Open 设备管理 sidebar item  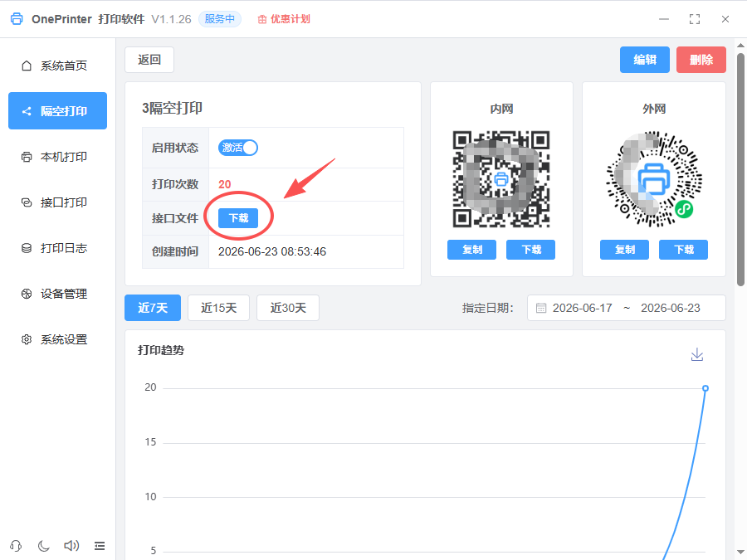(57, 294)
